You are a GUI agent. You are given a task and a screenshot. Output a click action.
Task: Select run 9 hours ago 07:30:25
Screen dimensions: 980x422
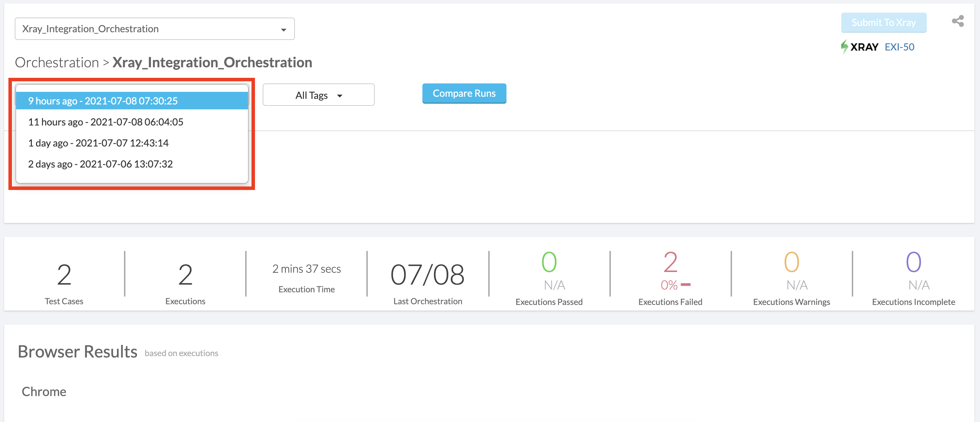[x=132, y=101]
